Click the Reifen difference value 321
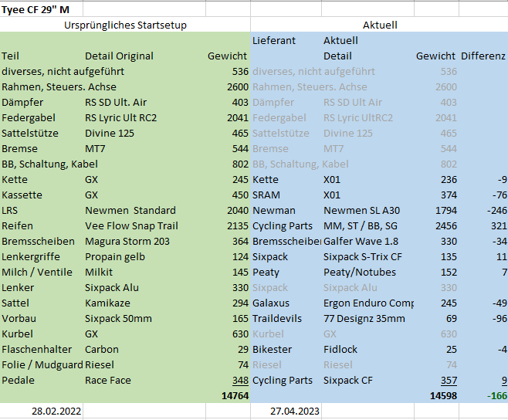Image resolution: width=508 pixels, height=420 pixels. [x=495, y=225]
